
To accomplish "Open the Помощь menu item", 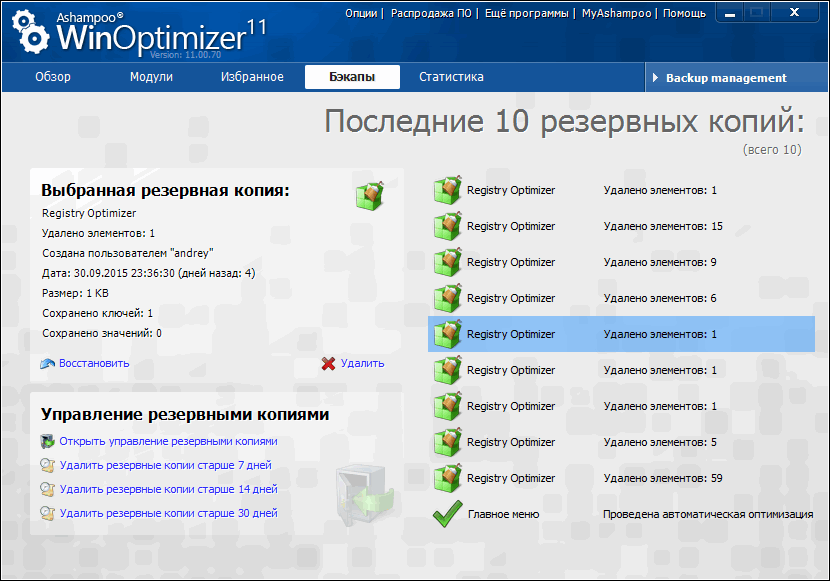I will click(x=684, y=13).
